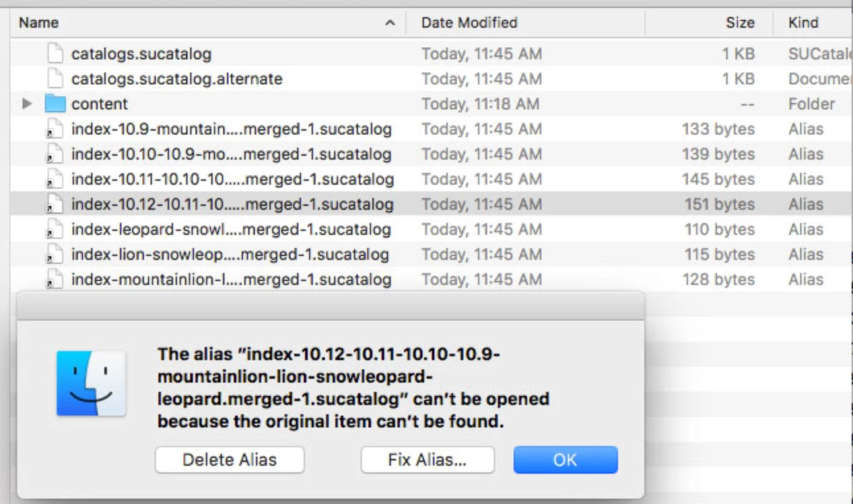Click the 145 bytes size value
The image size is (853, 504).
point(718,179)
